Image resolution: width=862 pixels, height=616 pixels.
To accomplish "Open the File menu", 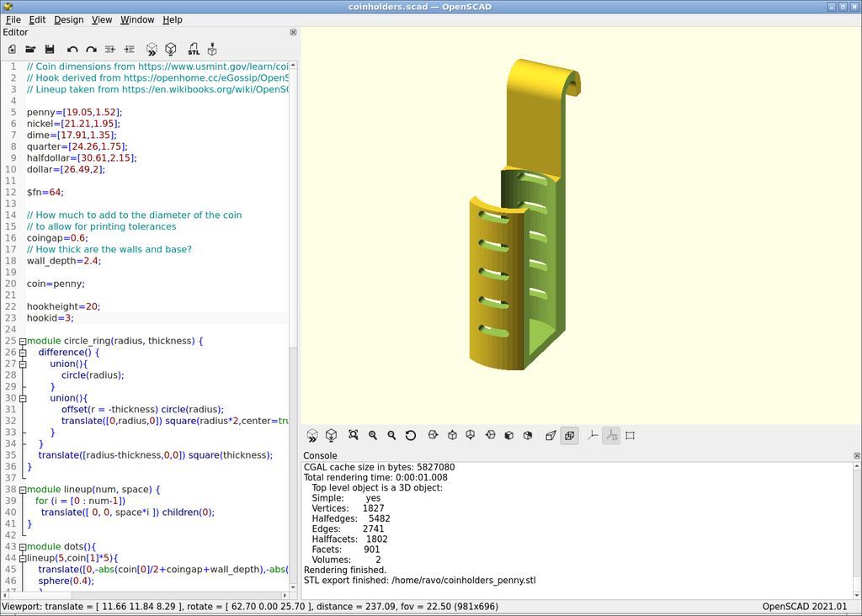I will [13, 20].
